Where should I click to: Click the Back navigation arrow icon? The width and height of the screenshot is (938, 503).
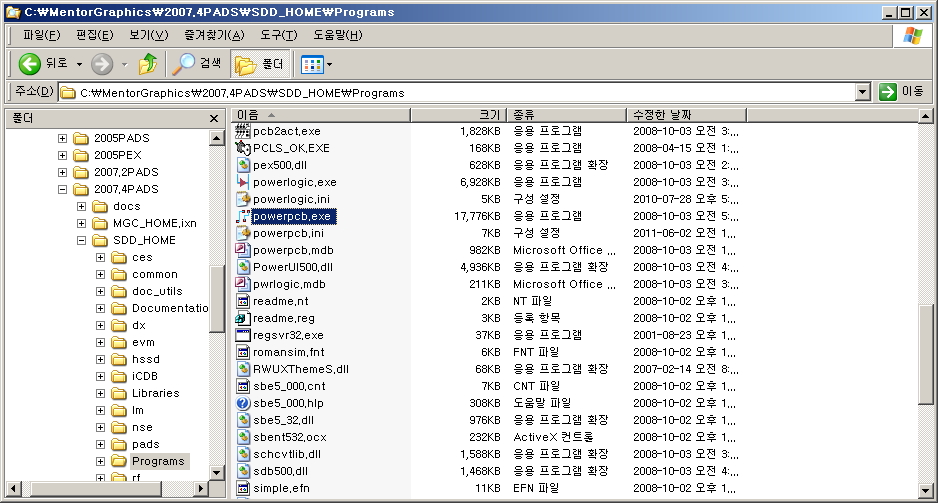(29, 63)
